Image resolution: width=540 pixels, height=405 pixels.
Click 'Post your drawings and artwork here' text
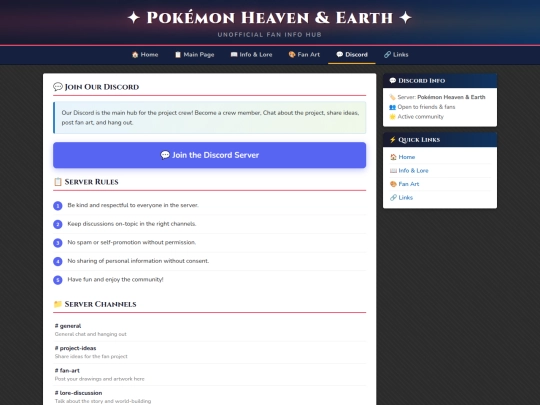[x=100, y=379]
